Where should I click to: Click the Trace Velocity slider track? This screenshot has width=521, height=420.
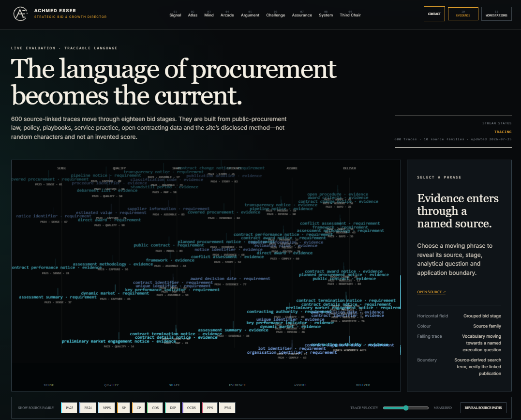[x=406, y=408]
